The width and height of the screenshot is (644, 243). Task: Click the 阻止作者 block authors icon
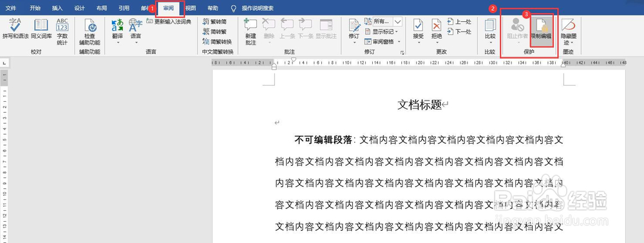click(517, 24)
